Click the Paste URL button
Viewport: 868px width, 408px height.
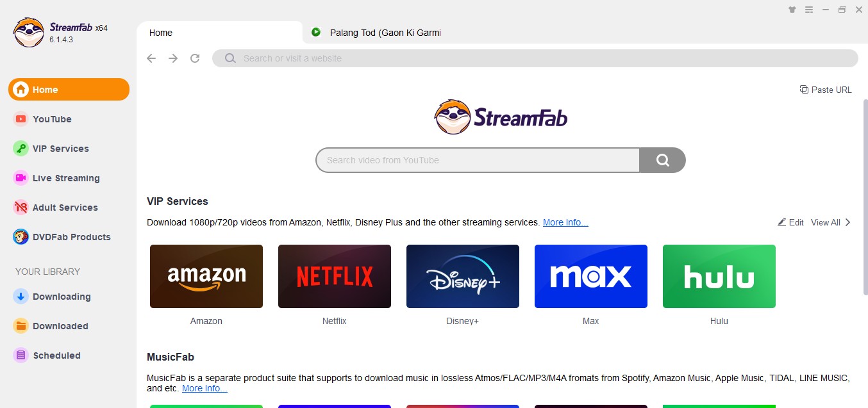826,90
